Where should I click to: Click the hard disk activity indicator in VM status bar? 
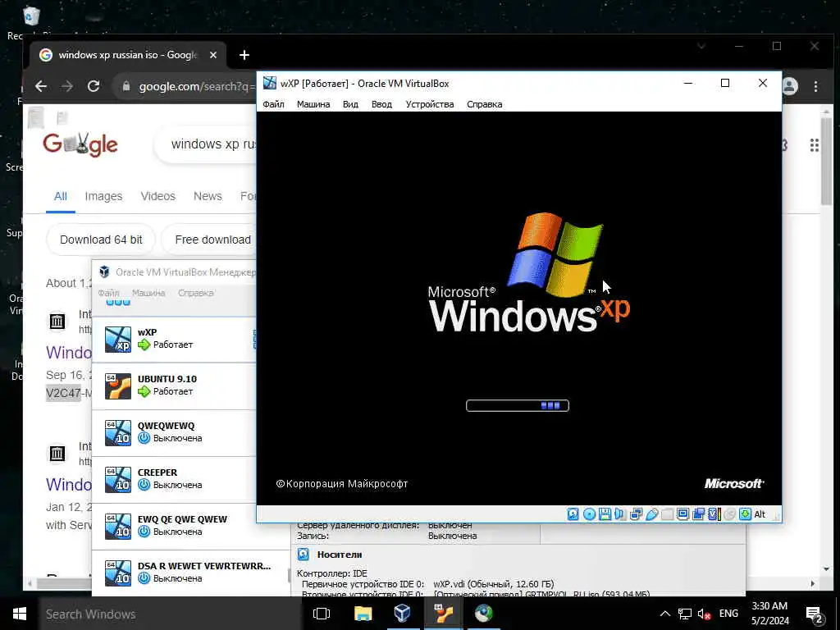573,514
